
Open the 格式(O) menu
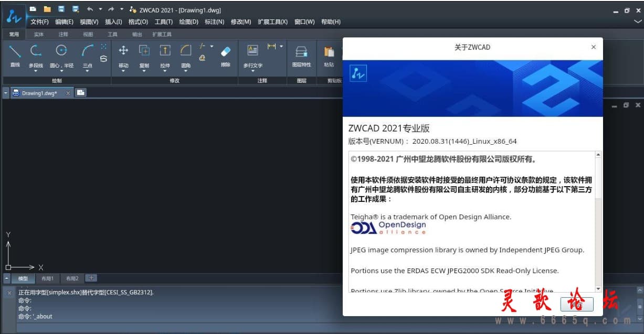coord(138,22)
